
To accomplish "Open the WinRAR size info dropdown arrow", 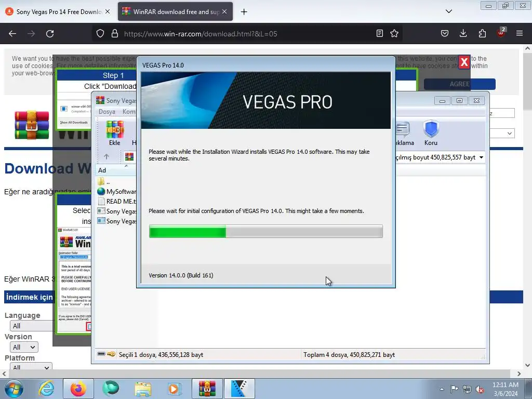I will point(481,157).
